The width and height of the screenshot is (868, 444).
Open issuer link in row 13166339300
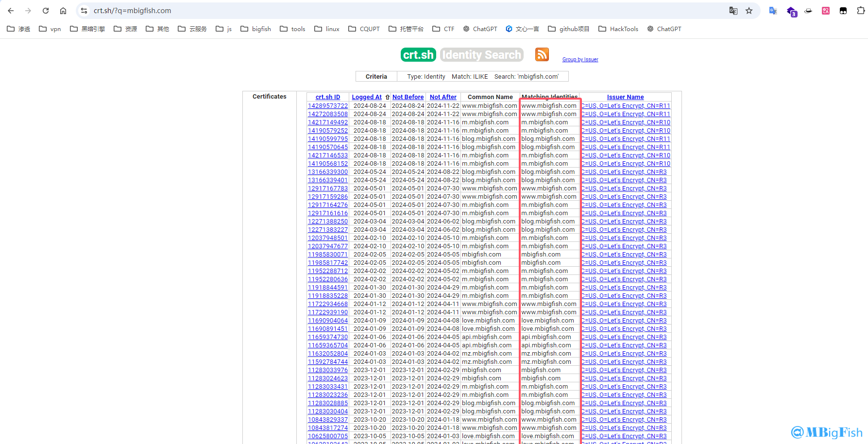coord(624,172)
